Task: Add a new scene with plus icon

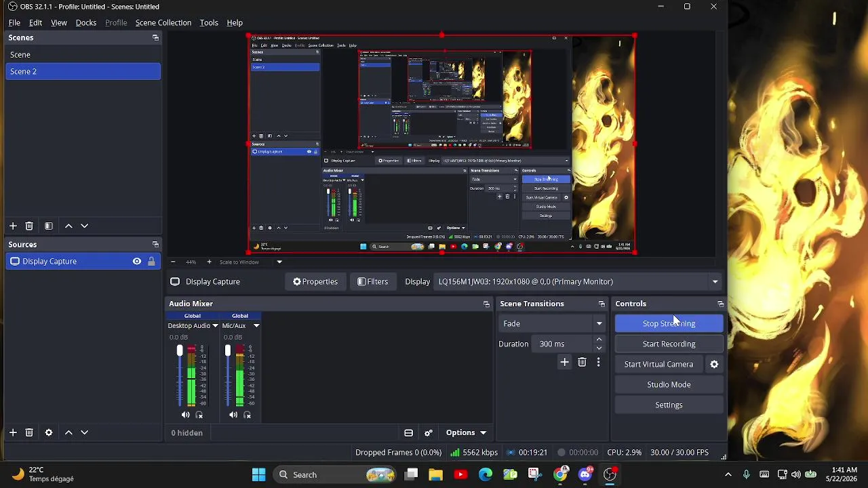Action: tap(13, 226)
